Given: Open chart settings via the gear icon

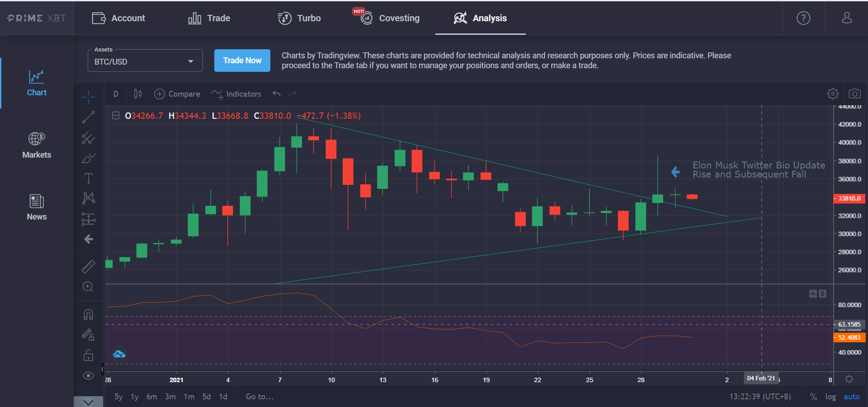Looking at the screenshot, I should point(833,94).
